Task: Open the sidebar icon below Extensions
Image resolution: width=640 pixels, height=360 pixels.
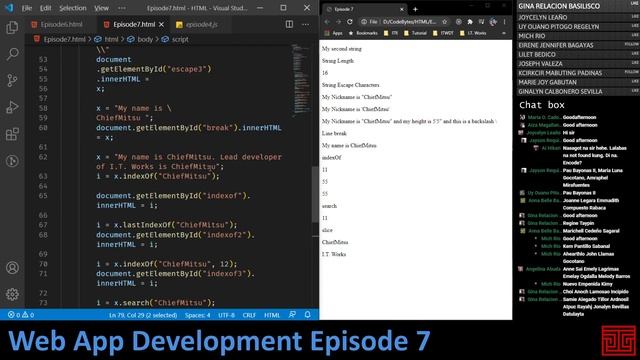Action: click(x=12, y=161)
